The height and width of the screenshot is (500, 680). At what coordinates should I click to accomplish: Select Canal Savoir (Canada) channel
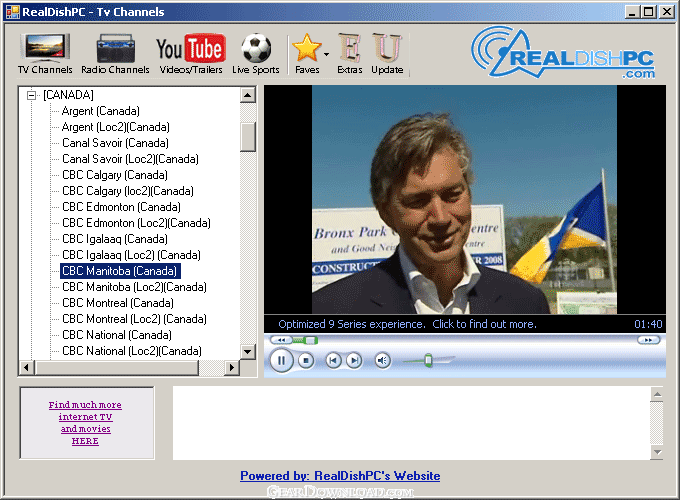115,143
